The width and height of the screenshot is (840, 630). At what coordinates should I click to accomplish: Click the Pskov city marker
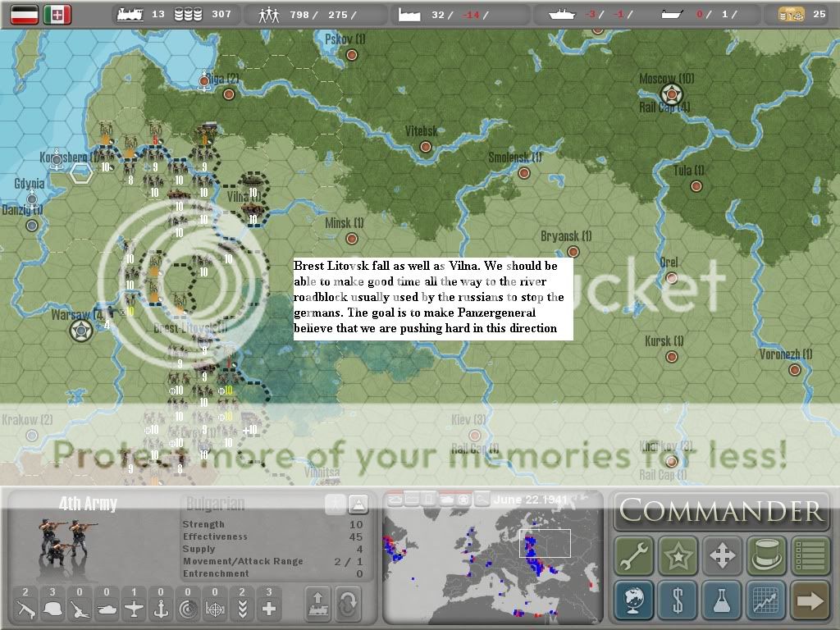(x=351, y=55)
